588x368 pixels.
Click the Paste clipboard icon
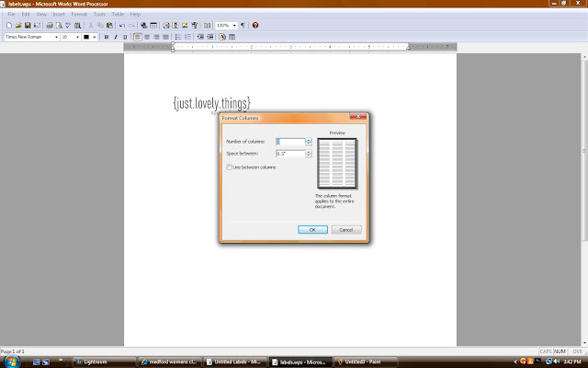[109, 26]
